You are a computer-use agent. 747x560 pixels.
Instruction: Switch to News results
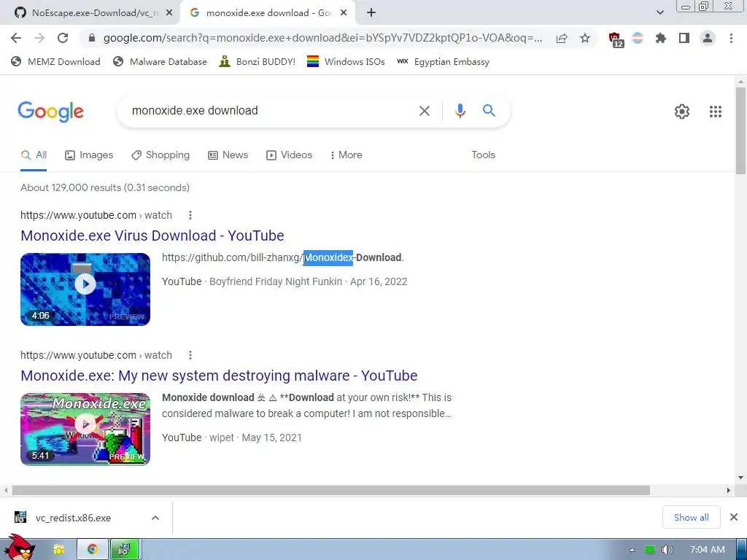(228, 155)
